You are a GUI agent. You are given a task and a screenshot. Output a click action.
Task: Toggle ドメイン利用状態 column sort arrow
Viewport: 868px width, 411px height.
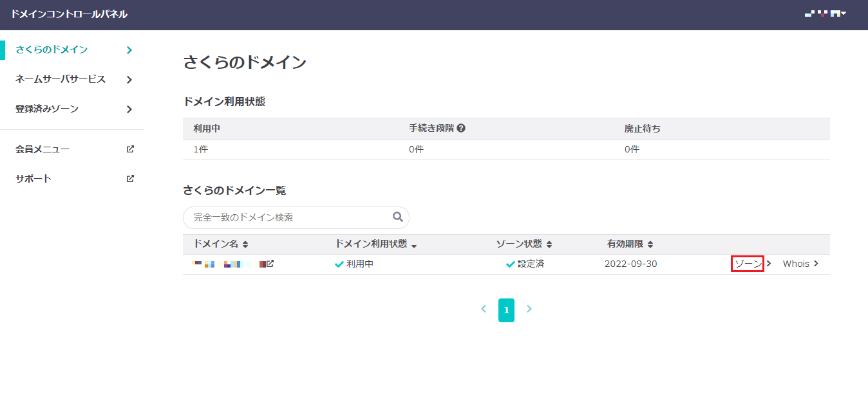(414, 246)
